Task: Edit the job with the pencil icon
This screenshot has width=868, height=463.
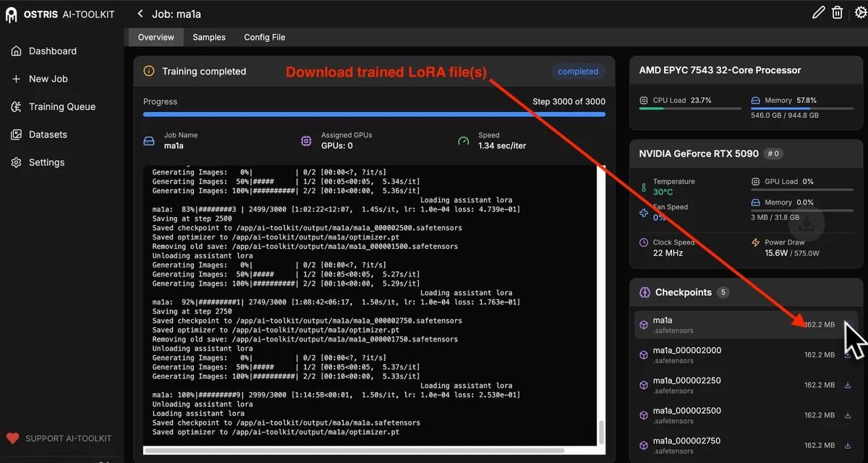Action: 818,12
